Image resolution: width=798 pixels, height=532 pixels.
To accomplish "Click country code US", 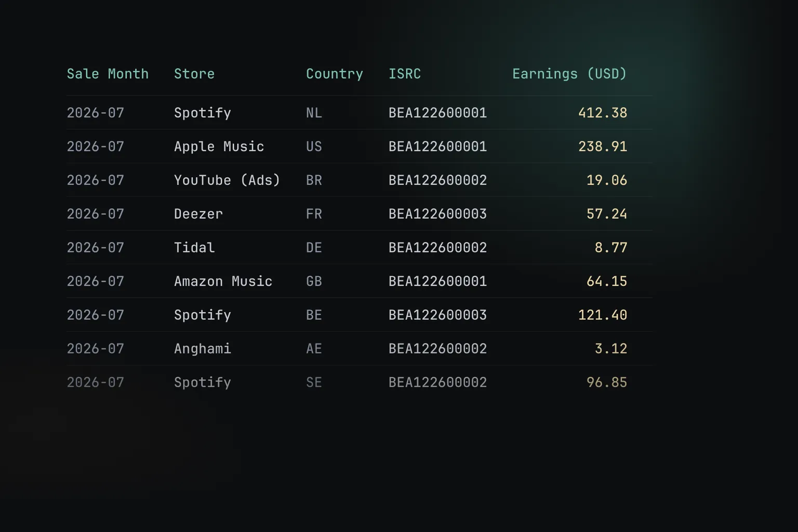I will (x=314, y=147).
